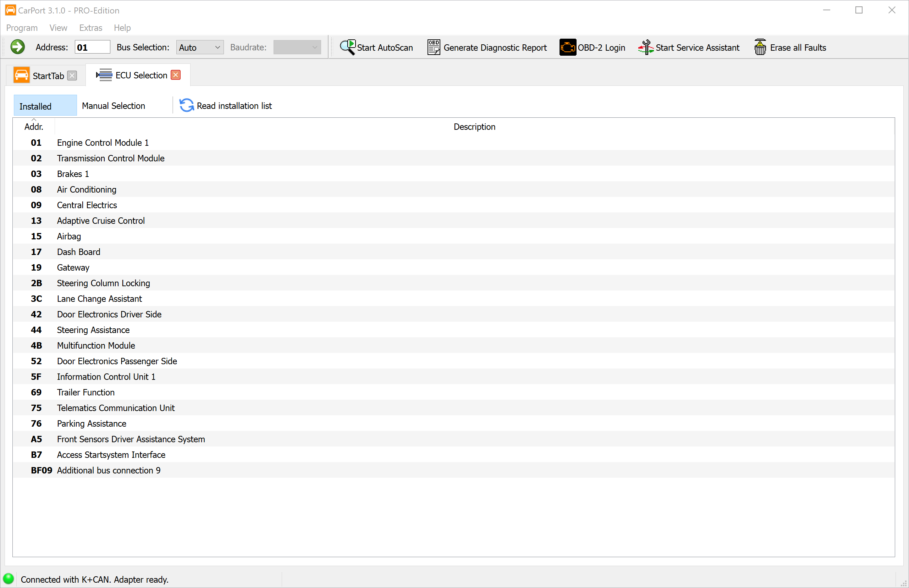Click the Read installation list refresh icon
Viewport: 909px width, 588px height.
click(186, 105)
